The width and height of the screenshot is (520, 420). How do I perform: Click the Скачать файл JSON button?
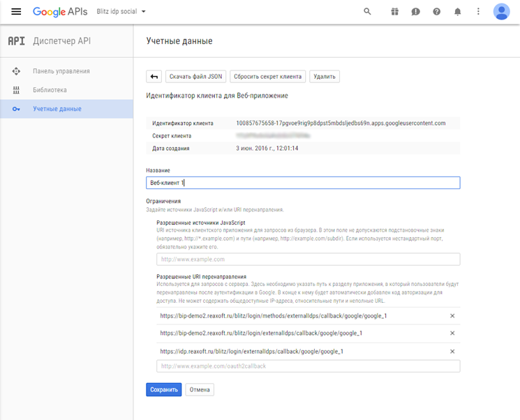pos(195,77)
